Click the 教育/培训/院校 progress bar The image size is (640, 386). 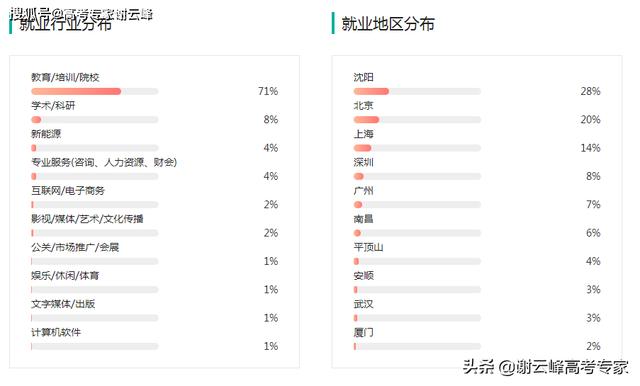(x=95, y=91)
